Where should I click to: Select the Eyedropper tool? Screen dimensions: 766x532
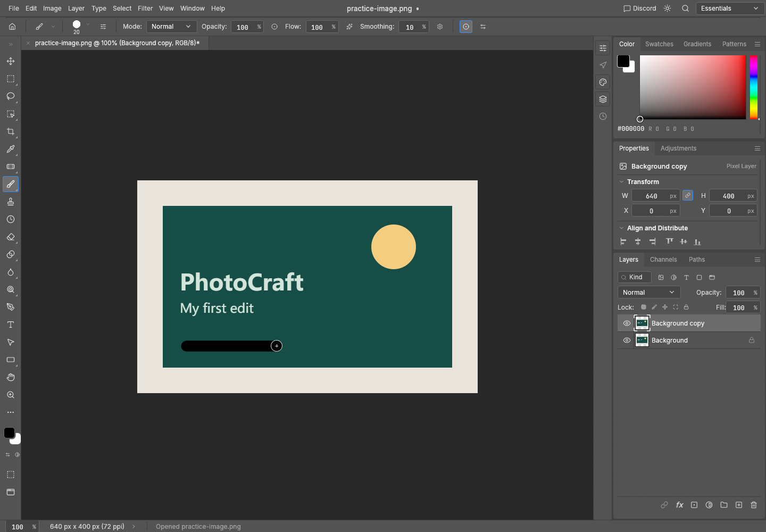[x=11, y=149]
